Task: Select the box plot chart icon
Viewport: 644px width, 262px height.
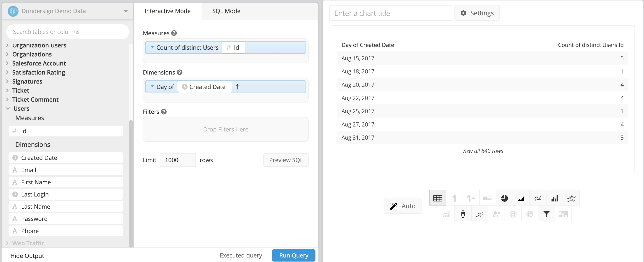Action: 463,214
